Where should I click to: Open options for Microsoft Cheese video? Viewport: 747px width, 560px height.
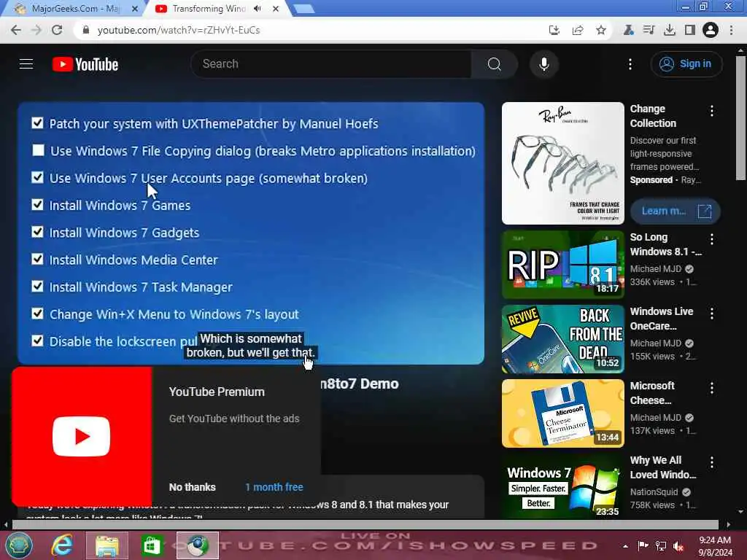click(x=712, y=388)
